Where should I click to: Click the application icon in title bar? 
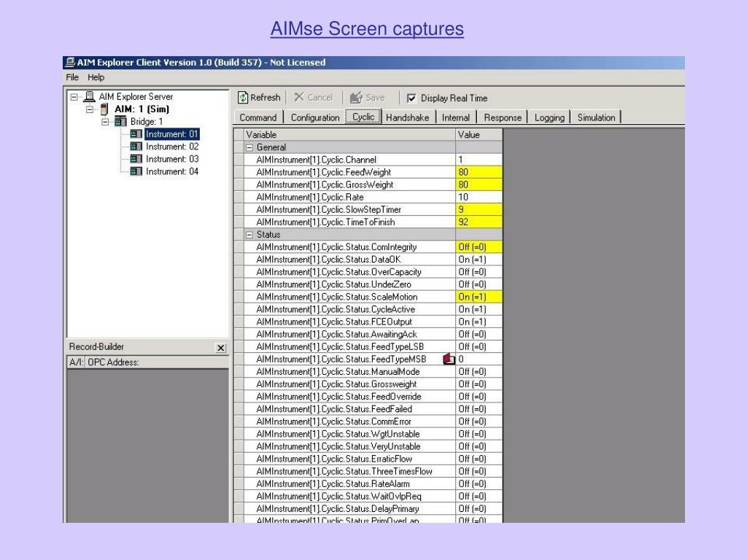click(71, 63)
